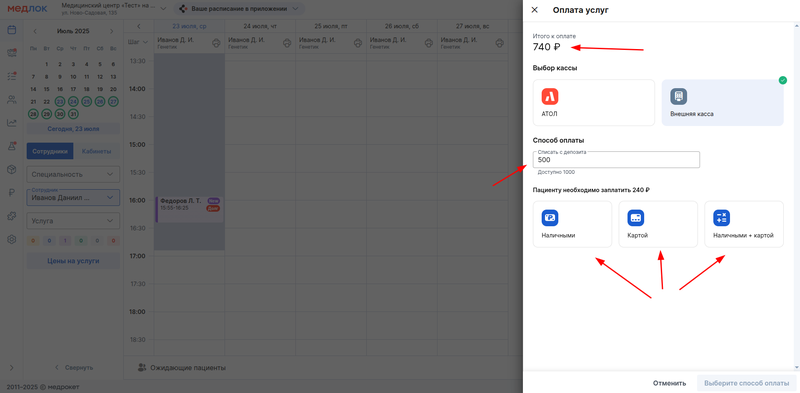
Task: Switch to the Кабинеты tab
Action: [x=97, y=151]
